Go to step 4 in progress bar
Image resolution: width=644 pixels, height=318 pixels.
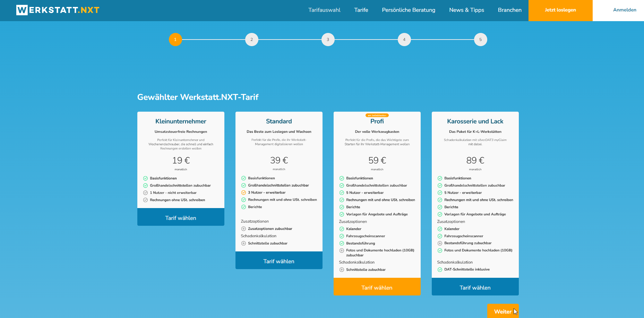tap(404, 40)
